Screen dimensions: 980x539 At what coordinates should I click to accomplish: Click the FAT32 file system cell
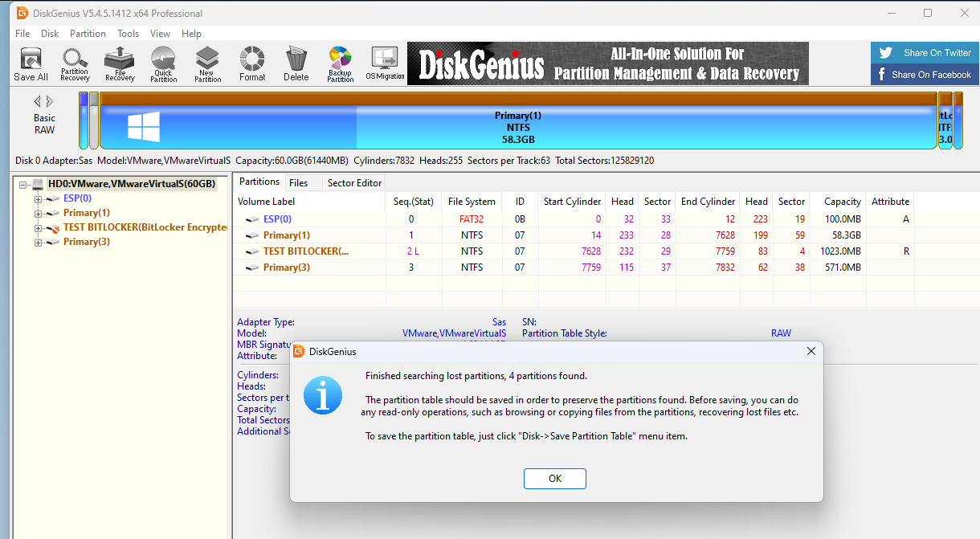(x=472, y=219)
